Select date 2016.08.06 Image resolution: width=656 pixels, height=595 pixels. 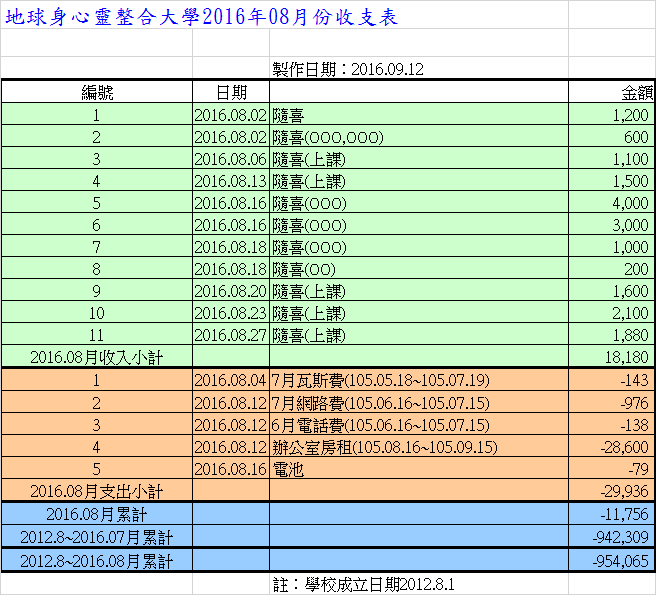tap(231, 159)
